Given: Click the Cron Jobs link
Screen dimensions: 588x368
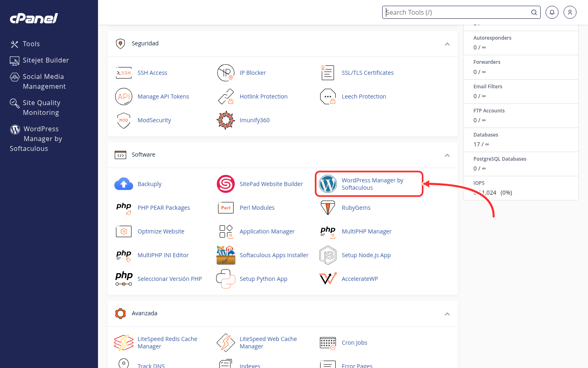Looking at the screenshot, I should tap(354, 343).
